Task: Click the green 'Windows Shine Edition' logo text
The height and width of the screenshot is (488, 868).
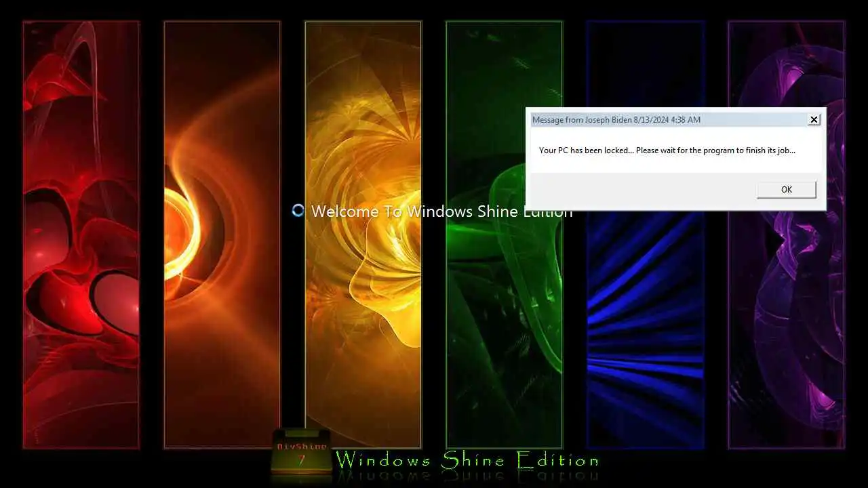Action: 467,460
